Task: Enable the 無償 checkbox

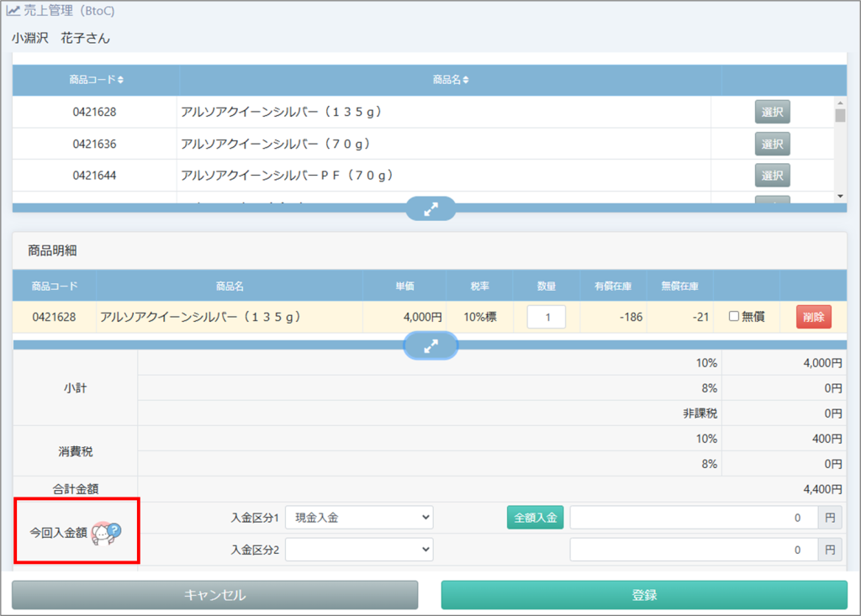Action: click(x=734, y=317)
